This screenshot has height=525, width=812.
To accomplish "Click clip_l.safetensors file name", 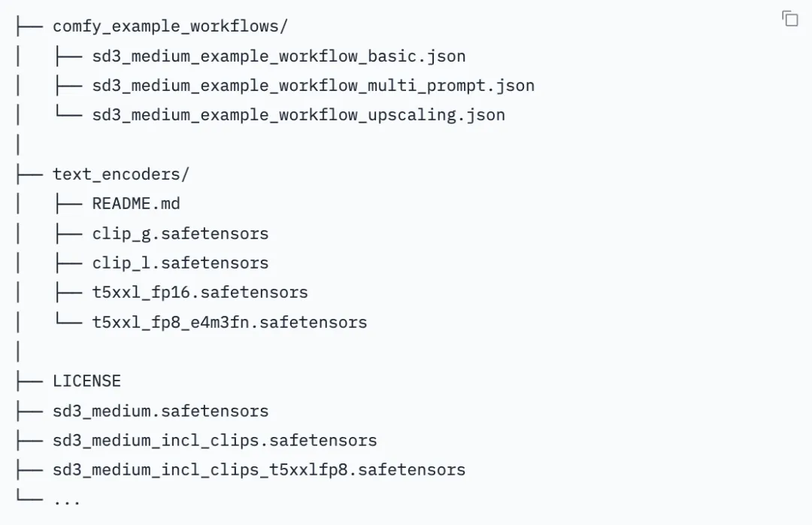I will pos(180,262).
